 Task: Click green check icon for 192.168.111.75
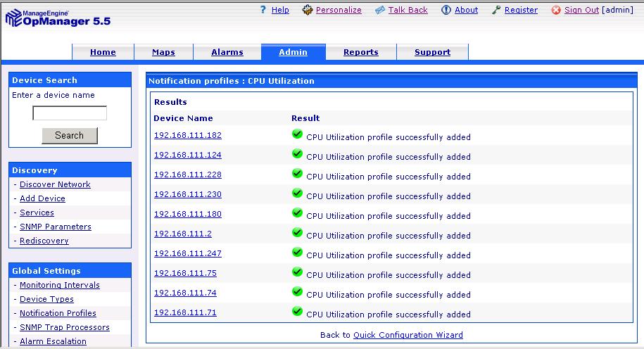297,272
